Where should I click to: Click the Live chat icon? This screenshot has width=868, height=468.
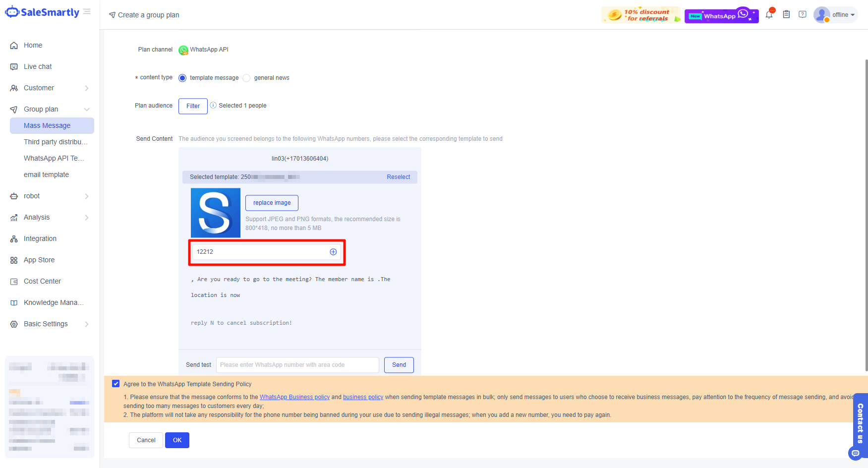(14, 67)
